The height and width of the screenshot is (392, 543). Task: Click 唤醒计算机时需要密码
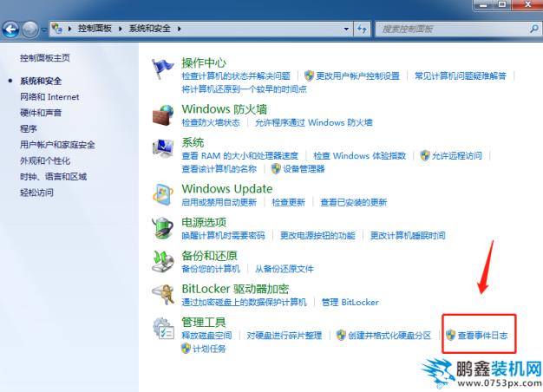[224, 236]
